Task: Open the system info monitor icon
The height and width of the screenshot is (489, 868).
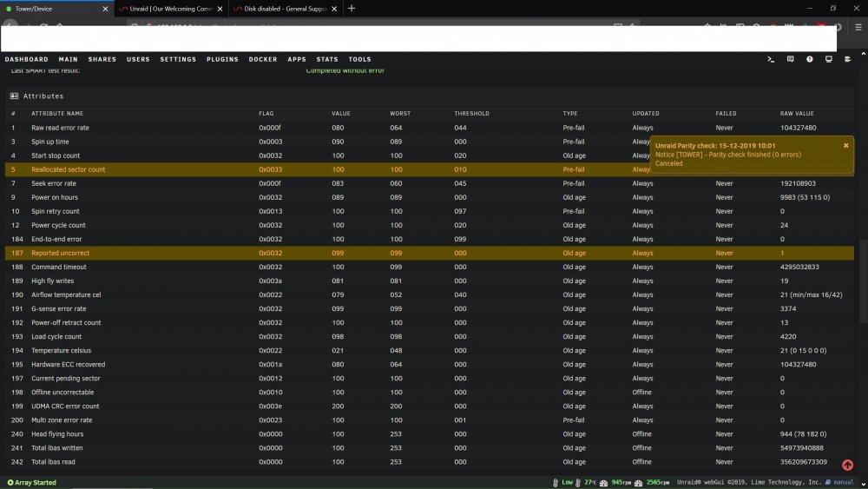Action: click(829, 59)
